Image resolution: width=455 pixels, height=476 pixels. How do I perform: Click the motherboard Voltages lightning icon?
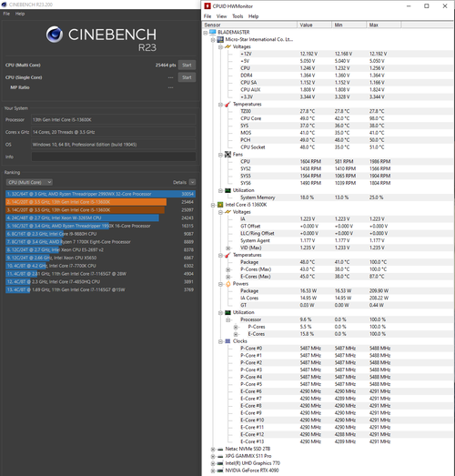pos(227,46)
